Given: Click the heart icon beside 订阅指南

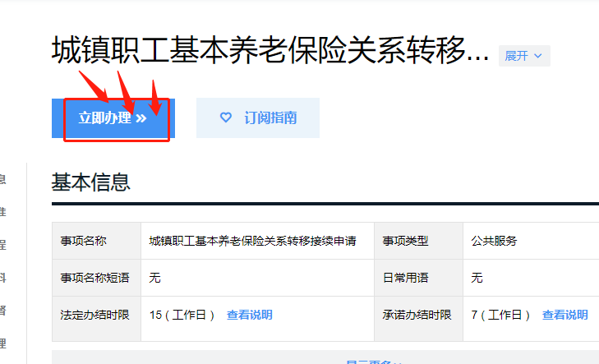Looking at the screenshot, I should (226, 117).
